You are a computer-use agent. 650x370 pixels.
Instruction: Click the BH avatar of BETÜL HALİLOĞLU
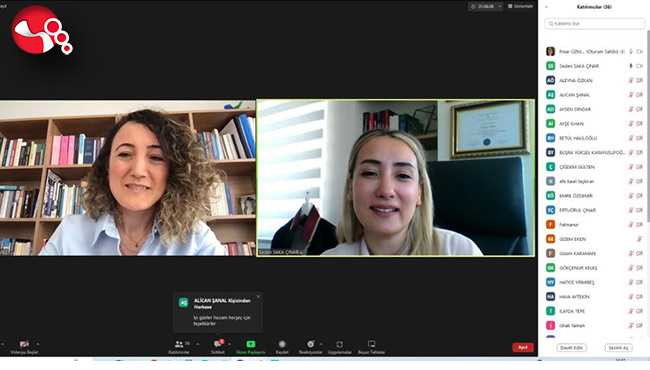[x=550, y=138]
